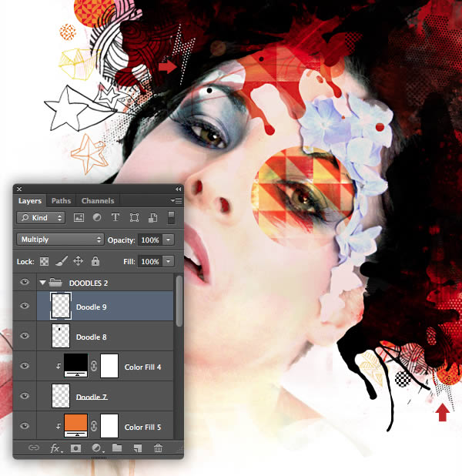Open the Layers panel flyout menu
Image resolution: width=462 pixels, height=476 pixels.
point(176,200)
